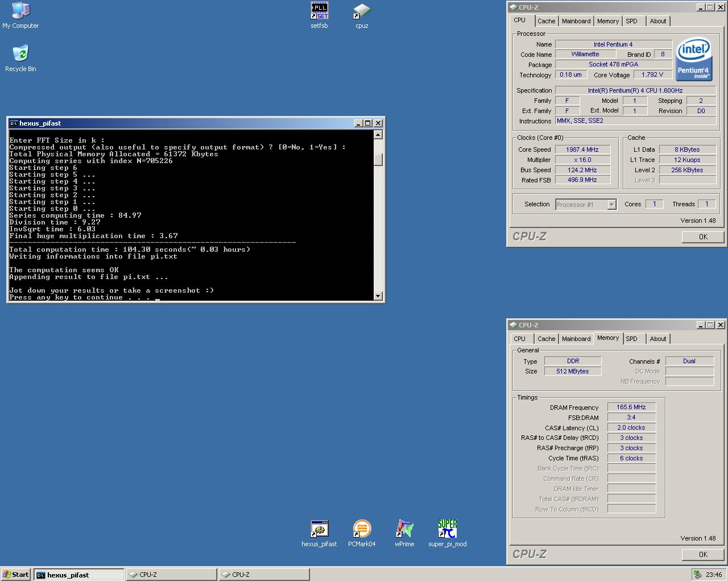The image size is (728, 582).
Task: Click the console vertical scrollbar thumb
Action: pos(378,160)
